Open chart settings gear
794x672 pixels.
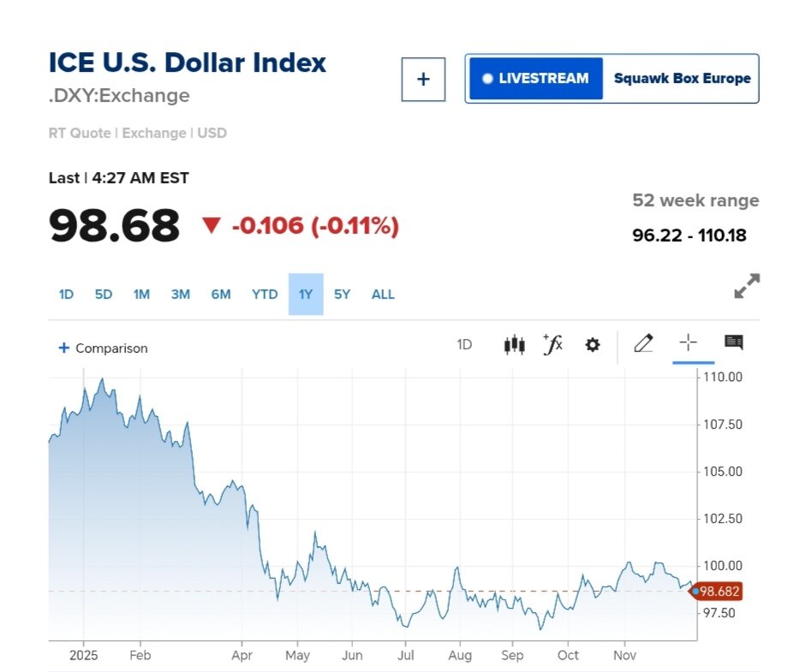pyautogui.click(x=593, y=345)
